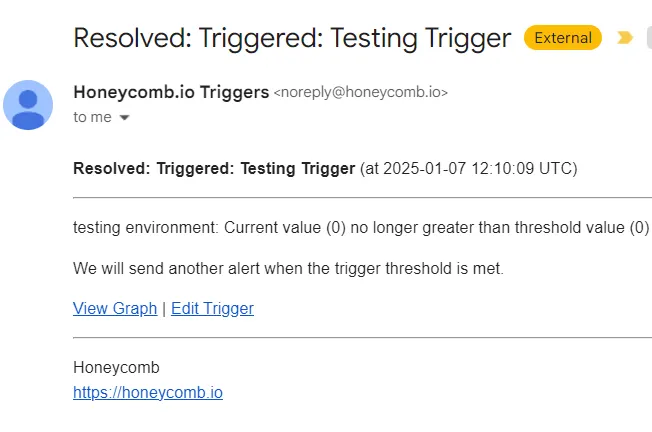
Task: Click the pipe separator between View Graph and Edit Trigger
Action: 164,308
